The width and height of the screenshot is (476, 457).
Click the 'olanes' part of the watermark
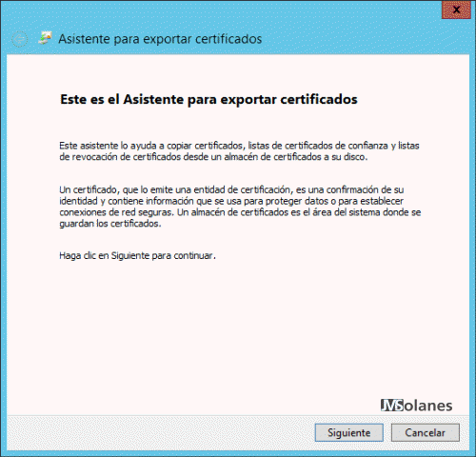428,406
